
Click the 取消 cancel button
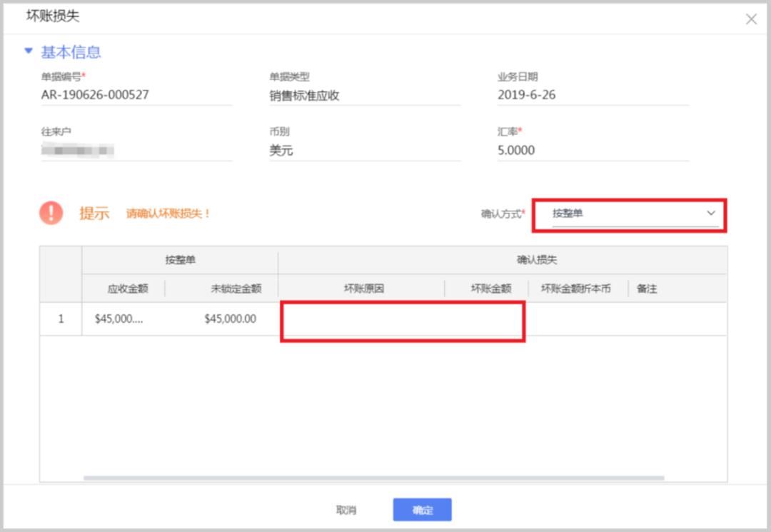click(x=346, y=510)
